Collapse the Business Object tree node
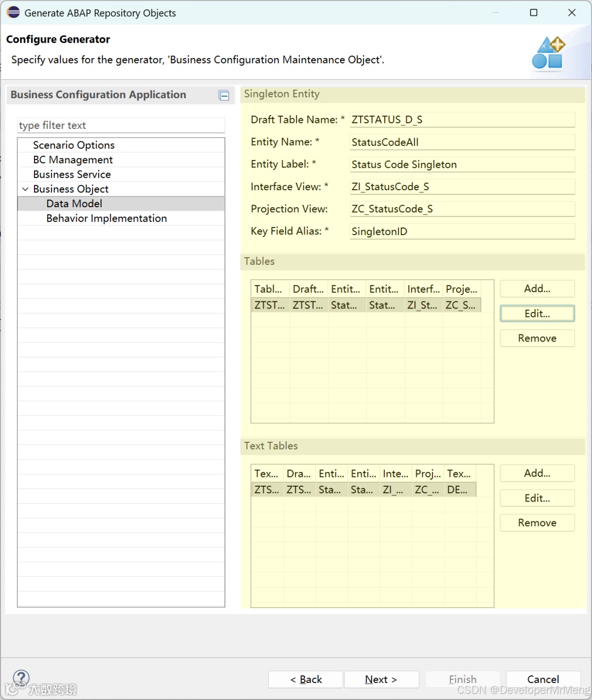The height and width of the screenshot is (700, 592). coord(25,189)
